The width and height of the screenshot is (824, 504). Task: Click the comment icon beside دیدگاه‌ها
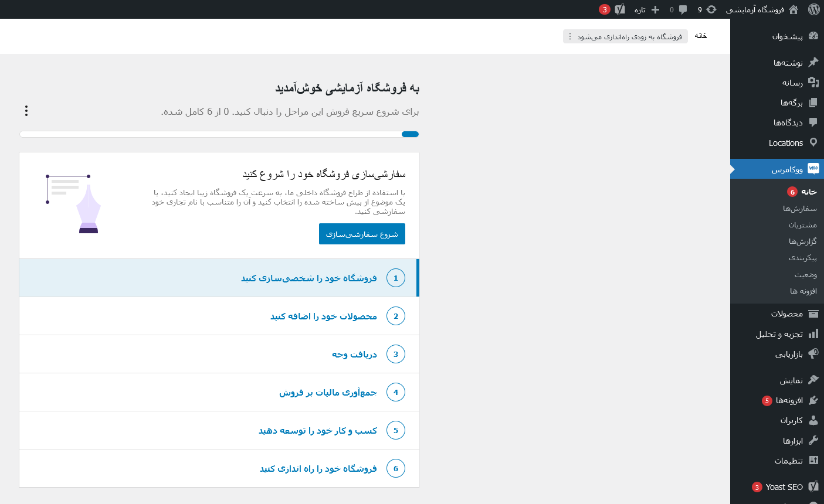813,122
